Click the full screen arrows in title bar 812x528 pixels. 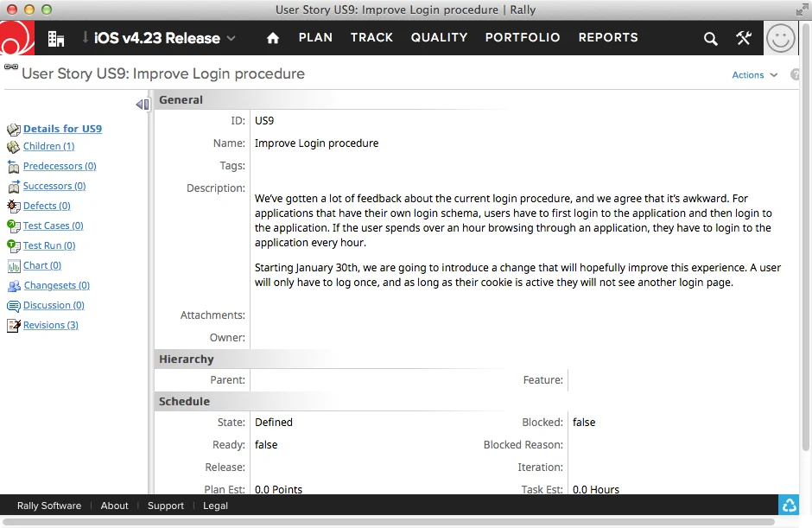802,10
